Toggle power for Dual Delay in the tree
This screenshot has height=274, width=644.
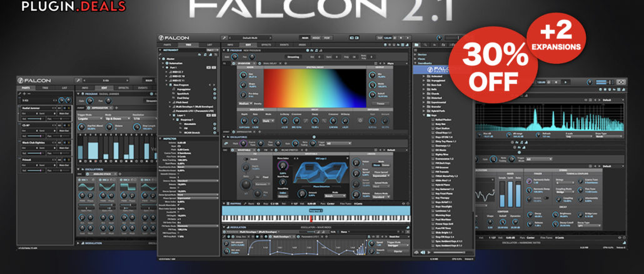[x=215, y=99]
